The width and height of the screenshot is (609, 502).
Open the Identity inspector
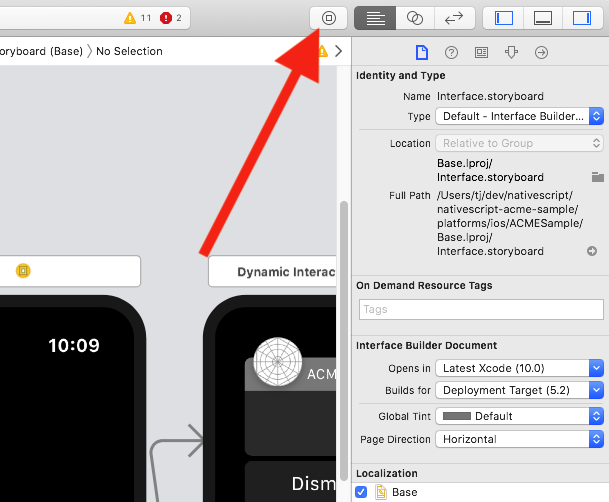[481, 52]
